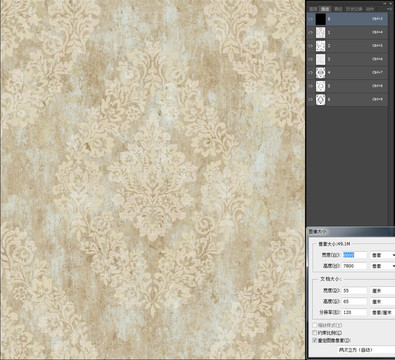The image size is (395, 360).
Task: Open the History (历史记录) tab
Action: pos(354,9)
